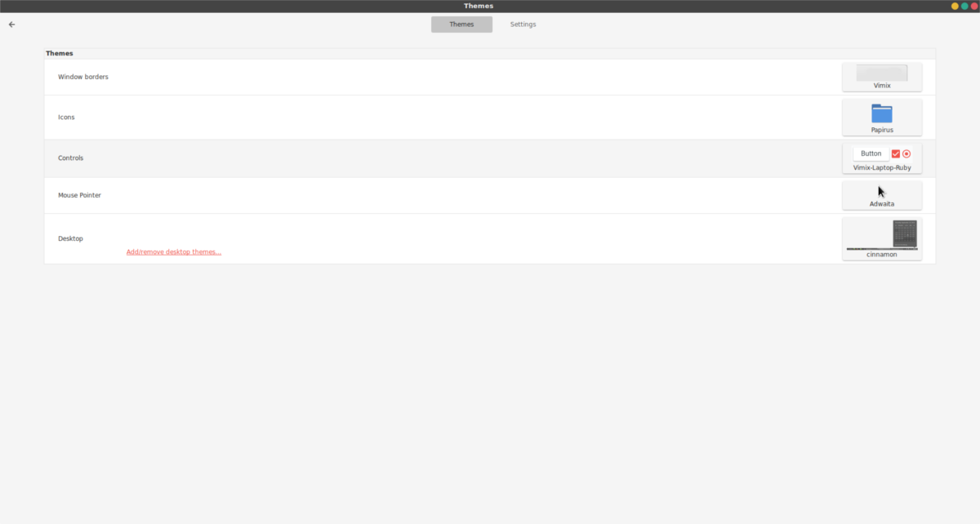Click the cinnamon desktop theme thumbnail
Screen dimensions: 980x524
882,235
